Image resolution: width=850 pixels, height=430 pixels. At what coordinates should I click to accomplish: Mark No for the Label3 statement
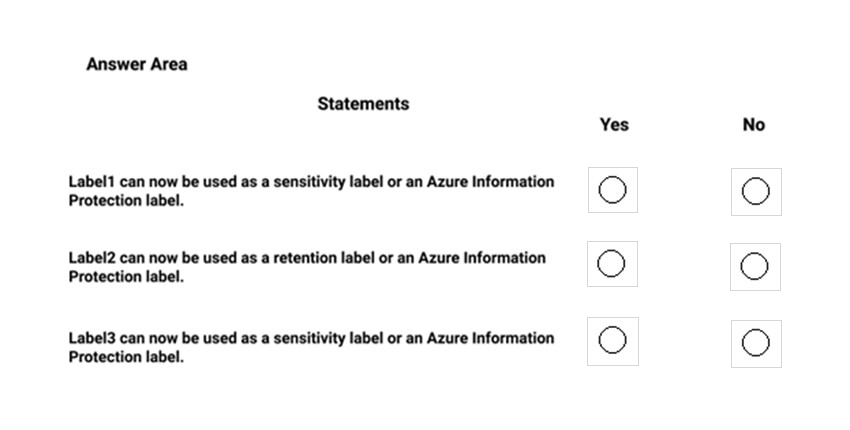(756, 343)
